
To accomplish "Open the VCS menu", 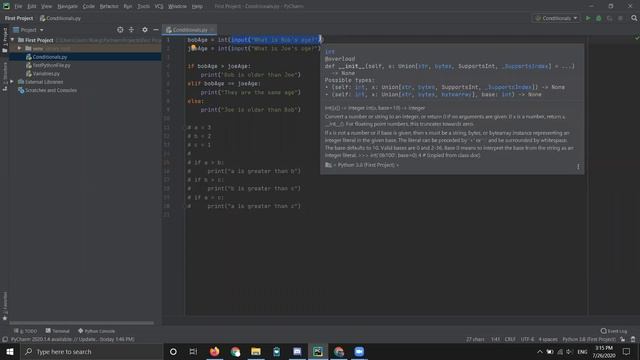I will [x=159, y=6].
